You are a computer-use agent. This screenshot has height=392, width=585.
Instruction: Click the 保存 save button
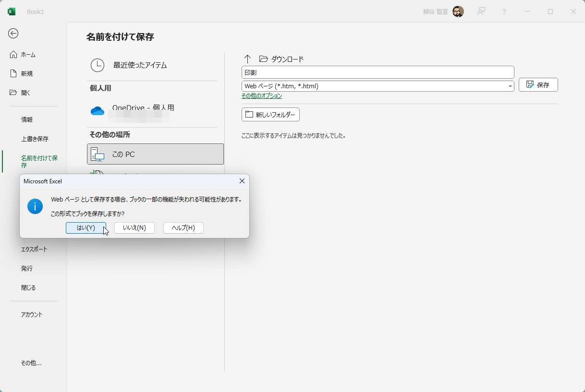[538, 84]
